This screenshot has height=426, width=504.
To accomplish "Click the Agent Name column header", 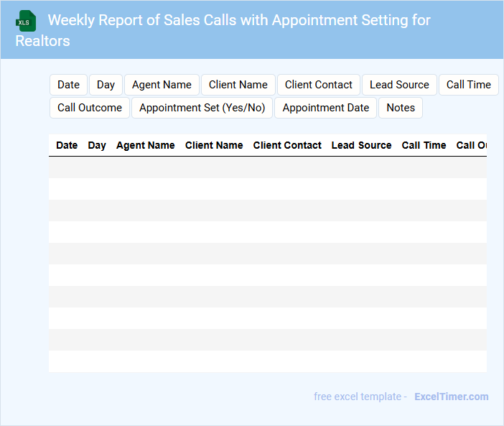I will click(145, 145).
